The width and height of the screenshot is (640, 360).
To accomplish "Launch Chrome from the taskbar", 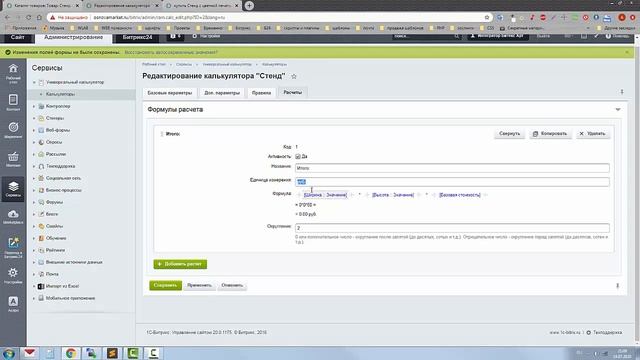I will click(x=71, y=353).
